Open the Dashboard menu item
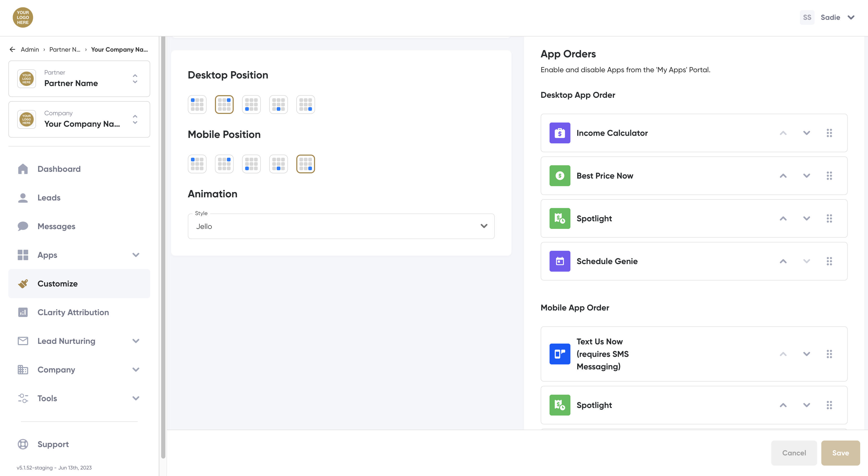Image resolution: width=868 pixels, height=476 pixels. click(x=59, y=169)
